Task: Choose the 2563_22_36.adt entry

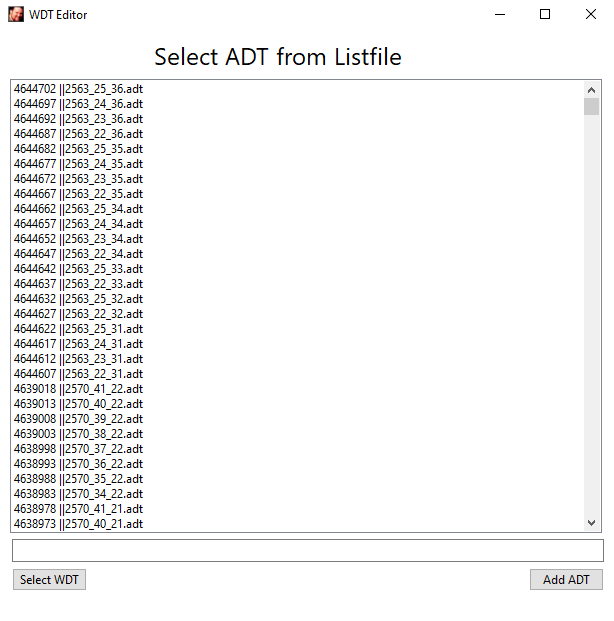Action: (x=78, y=134)
